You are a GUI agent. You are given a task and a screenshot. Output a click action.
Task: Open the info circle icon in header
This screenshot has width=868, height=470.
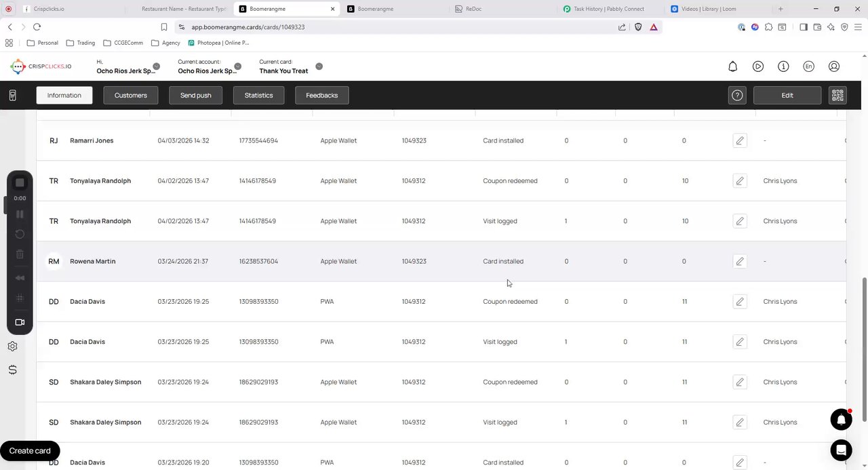click(783, 66)
